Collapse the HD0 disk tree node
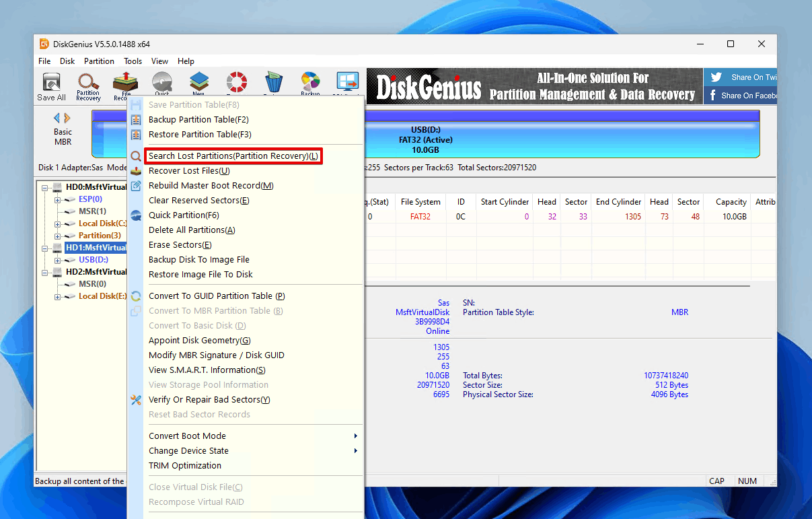Viewport: 812px width, 519px height. [x=44, y=187]
